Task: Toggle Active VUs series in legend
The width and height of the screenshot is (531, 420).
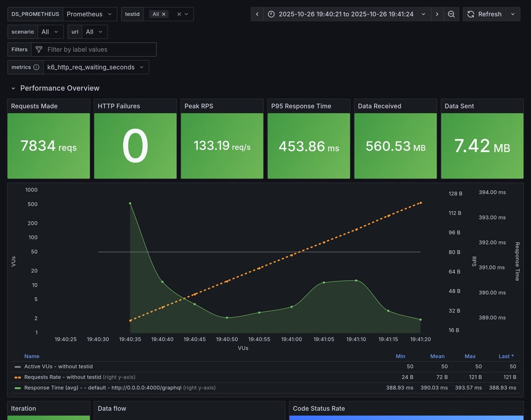Action: tap(58, 366)
